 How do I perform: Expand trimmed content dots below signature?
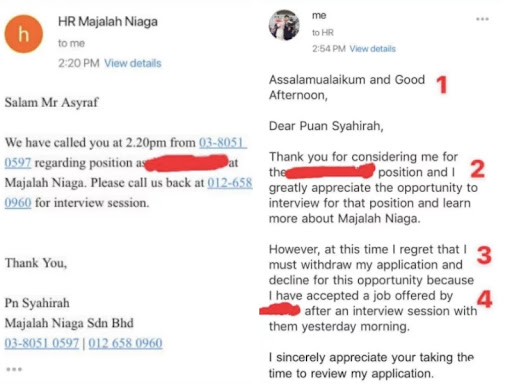click(14, 369)
